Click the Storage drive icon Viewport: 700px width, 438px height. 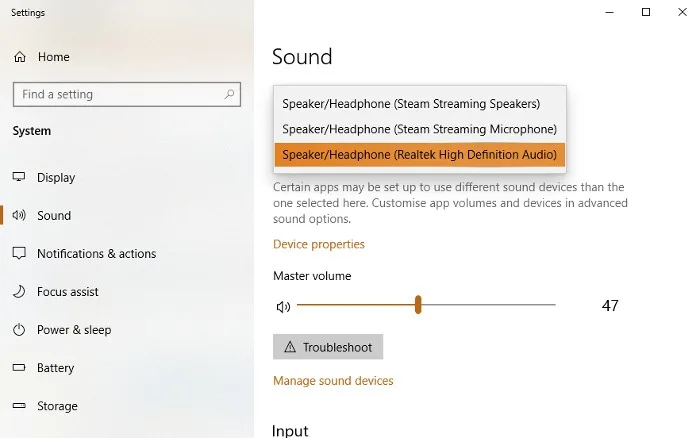[19, 406]
